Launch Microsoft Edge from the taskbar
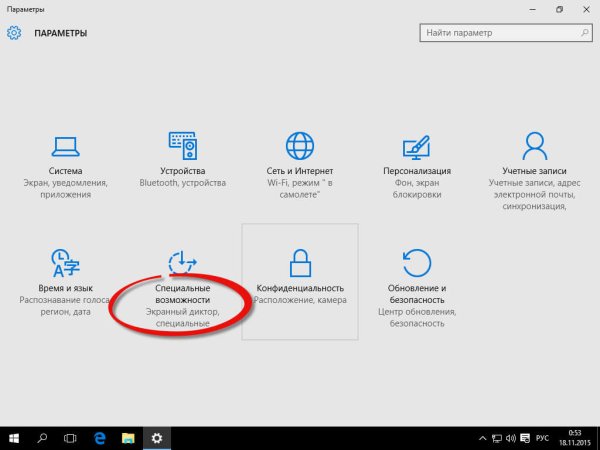600x450 pixels. [x=99, y=438]
